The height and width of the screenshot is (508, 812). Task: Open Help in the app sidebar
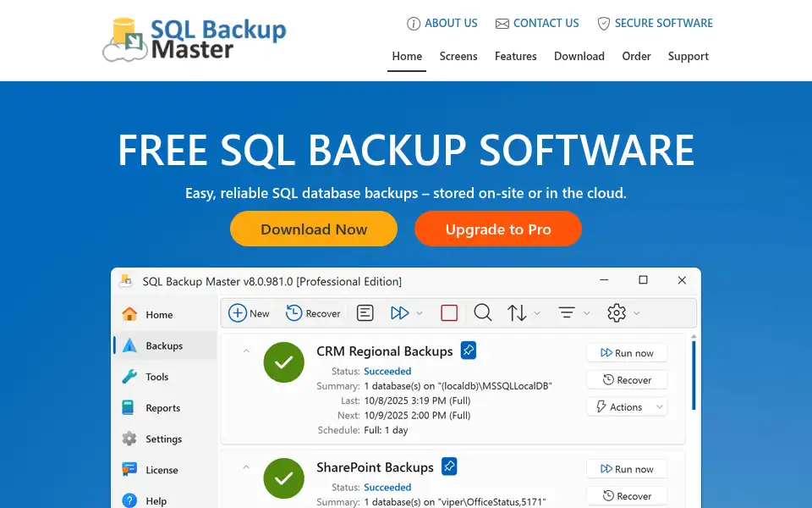point(165,500)
